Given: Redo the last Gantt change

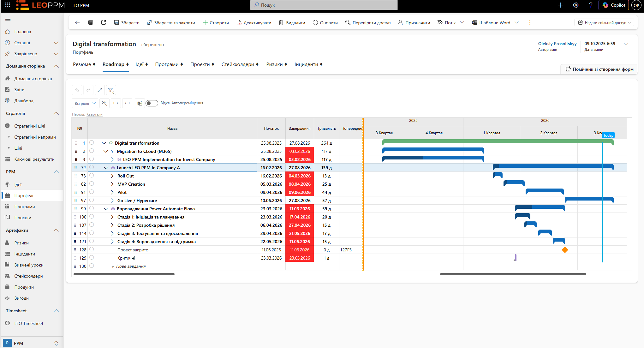Looking at the screenshot, I should (x=88, y=90).
